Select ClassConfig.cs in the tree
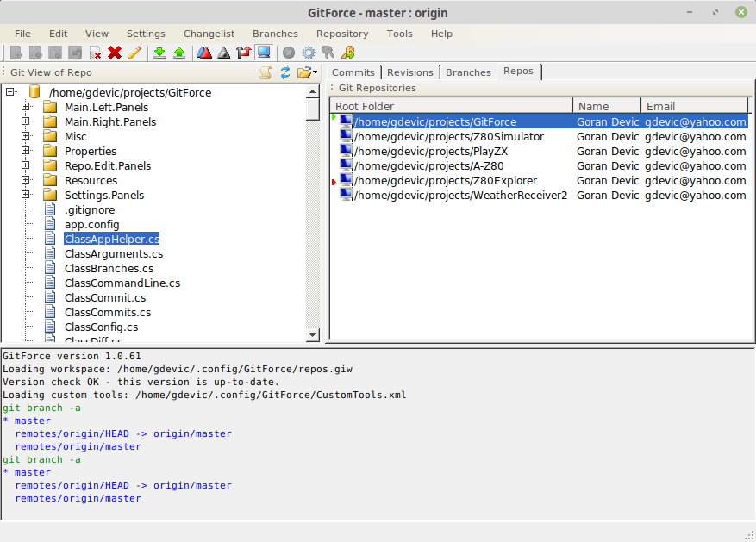This screenshot has width=756, height=542. click(101, 327)
